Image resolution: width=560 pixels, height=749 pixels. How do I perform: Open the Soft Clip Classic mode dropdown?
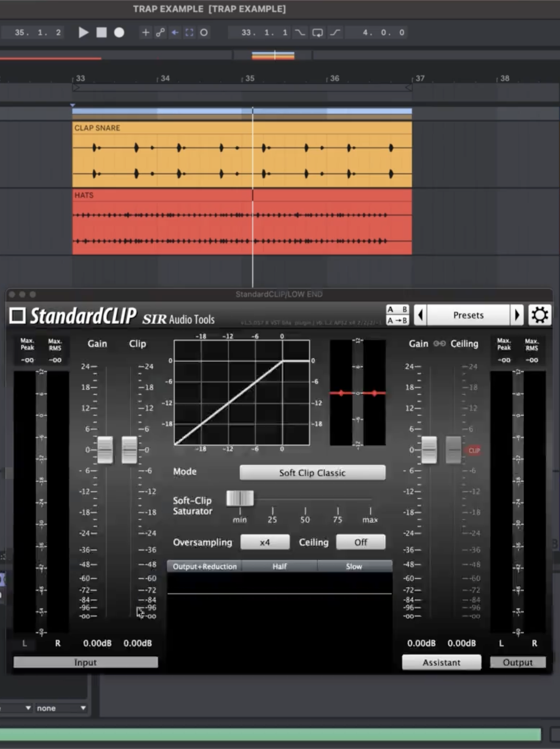pos(312,473)
